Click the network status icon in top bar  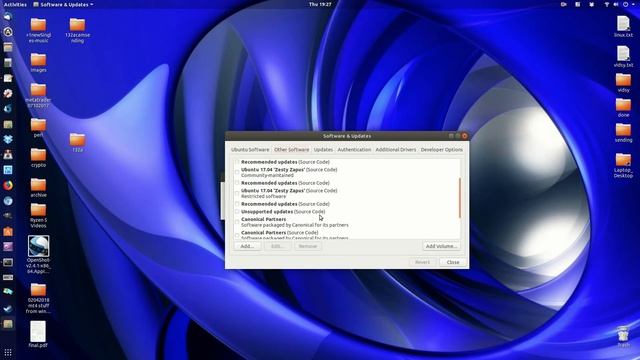coord(607,4)
